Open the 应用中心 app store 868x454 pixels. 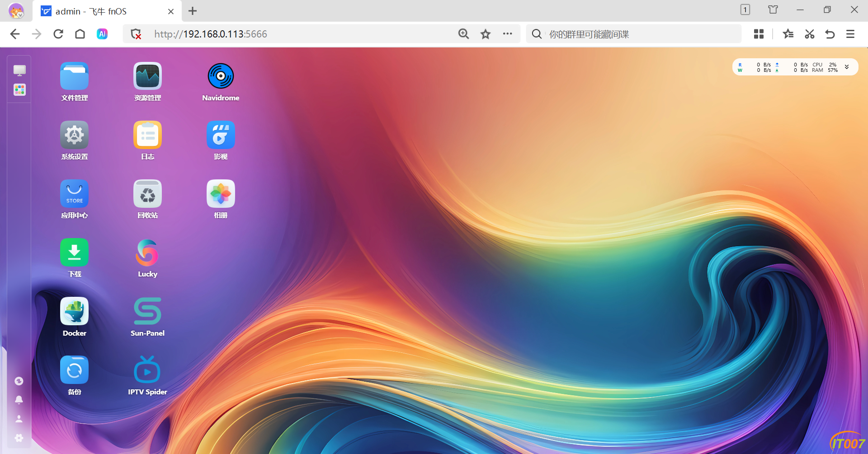pos(74,194)
